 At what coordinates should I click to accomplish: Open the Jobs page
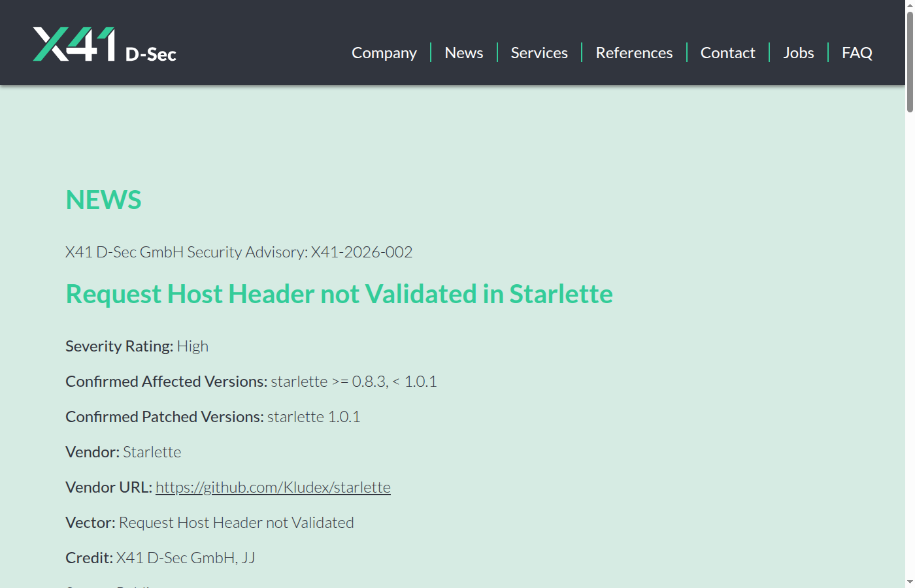coord(799,53)
